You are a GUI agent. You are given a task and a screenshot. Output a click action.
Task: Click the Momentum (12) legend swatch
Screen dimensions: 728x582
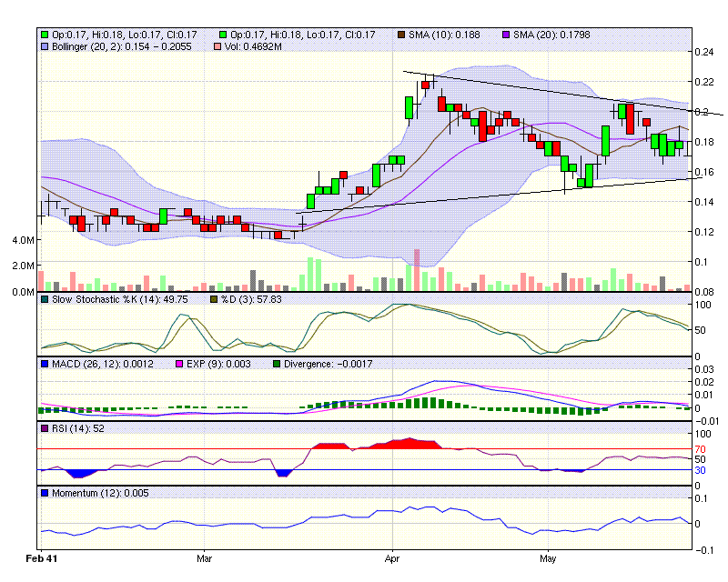pyautogui.click(x=44, y=493)
